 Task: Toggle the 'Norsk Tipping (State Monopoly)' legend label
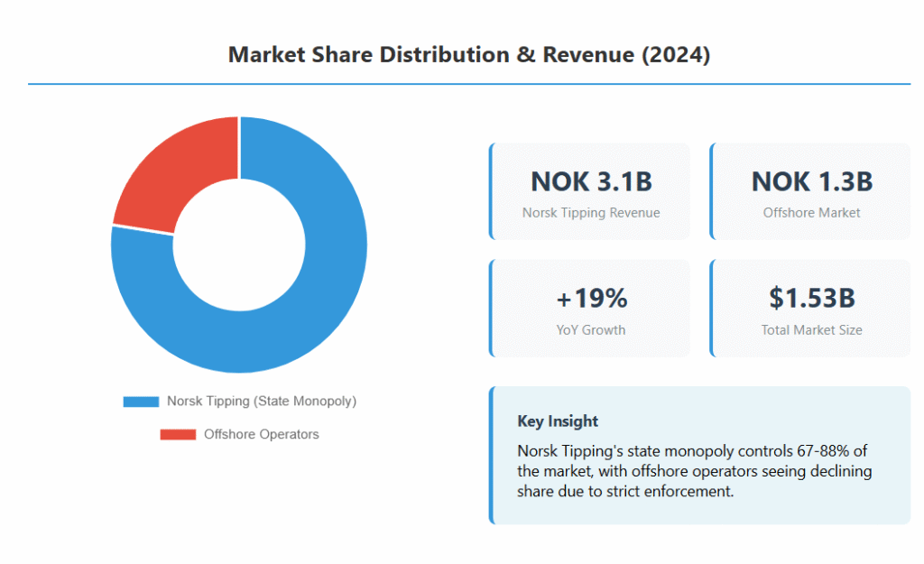tap(262, 402)
